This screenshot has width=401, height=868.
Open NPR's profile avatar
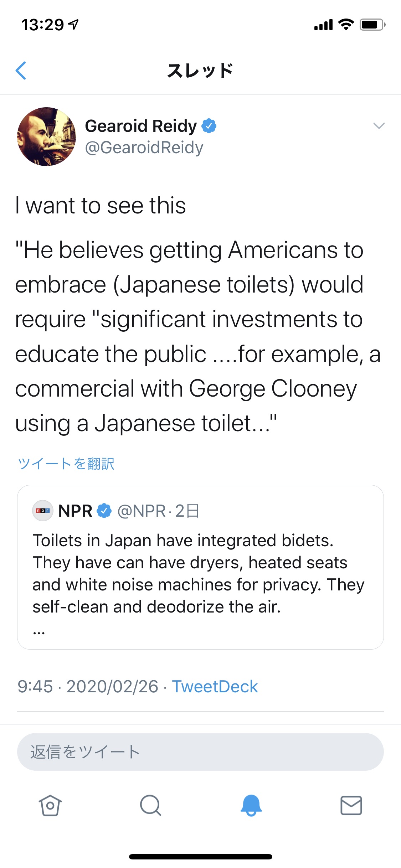(42, 511)
